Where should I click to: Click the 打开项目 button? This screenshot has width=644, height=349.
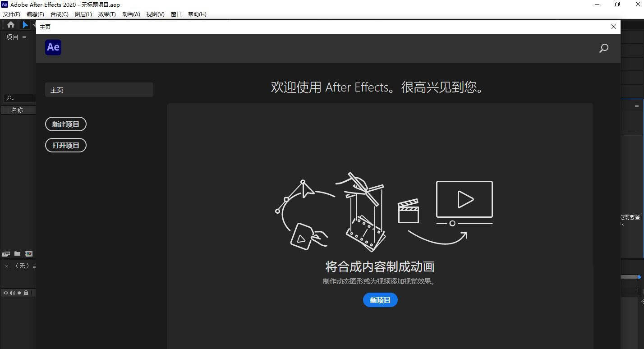(66, 145)
